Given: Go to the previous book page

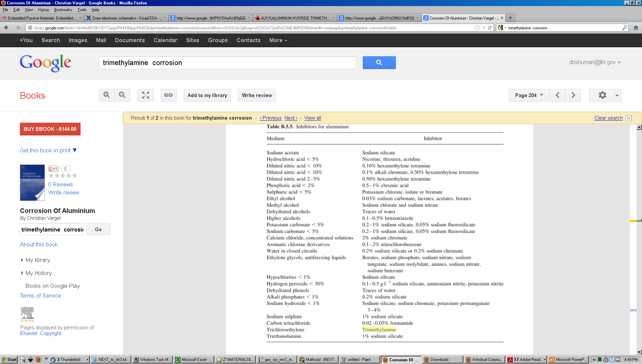Looking at the screenshot, I should (557, 95).
